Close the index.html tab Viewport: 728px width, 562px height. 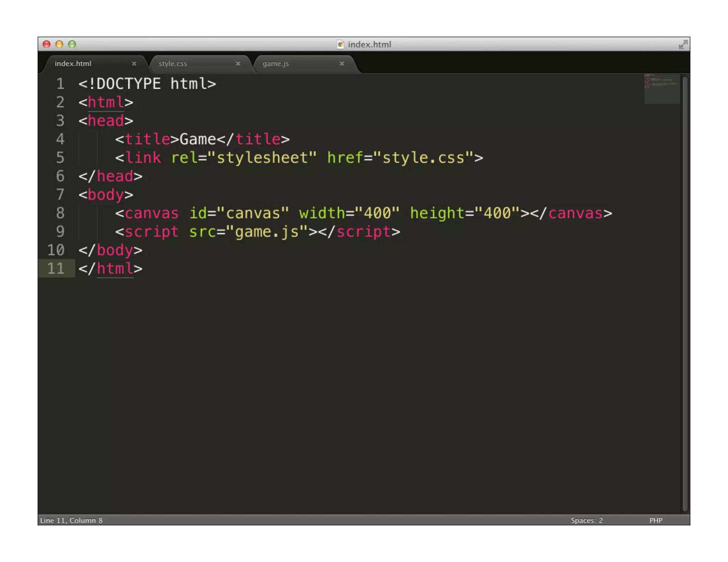click(x=134, y=64)
